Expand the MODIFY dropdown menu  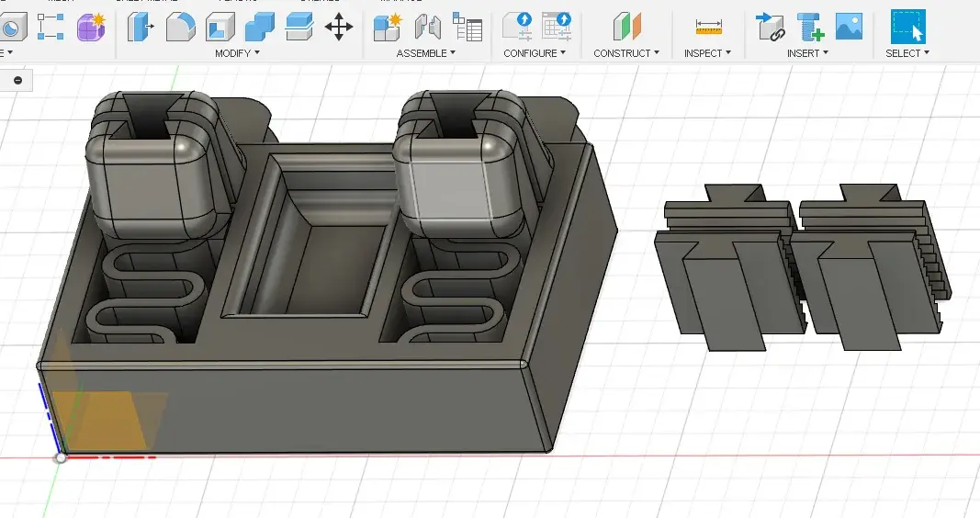tap(237, 53)
